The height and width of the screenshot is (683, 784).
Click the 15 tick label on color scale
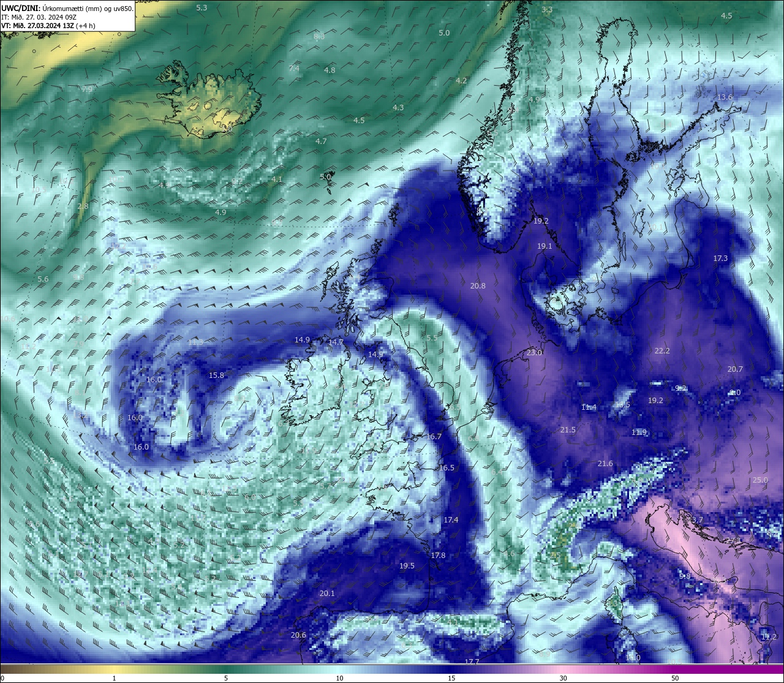451,678
